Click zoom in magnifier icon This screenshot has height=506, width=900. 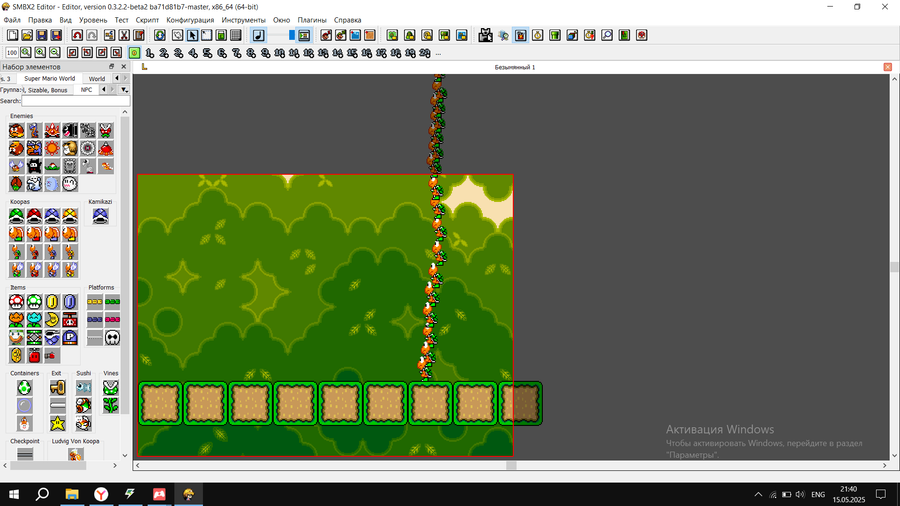(40, 53)
